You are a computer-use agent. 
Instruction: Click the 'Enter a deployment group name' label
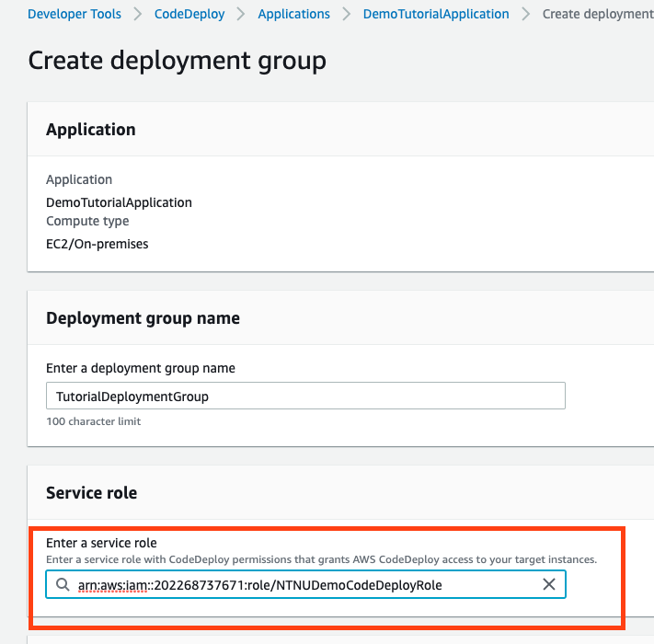[141, 368]
